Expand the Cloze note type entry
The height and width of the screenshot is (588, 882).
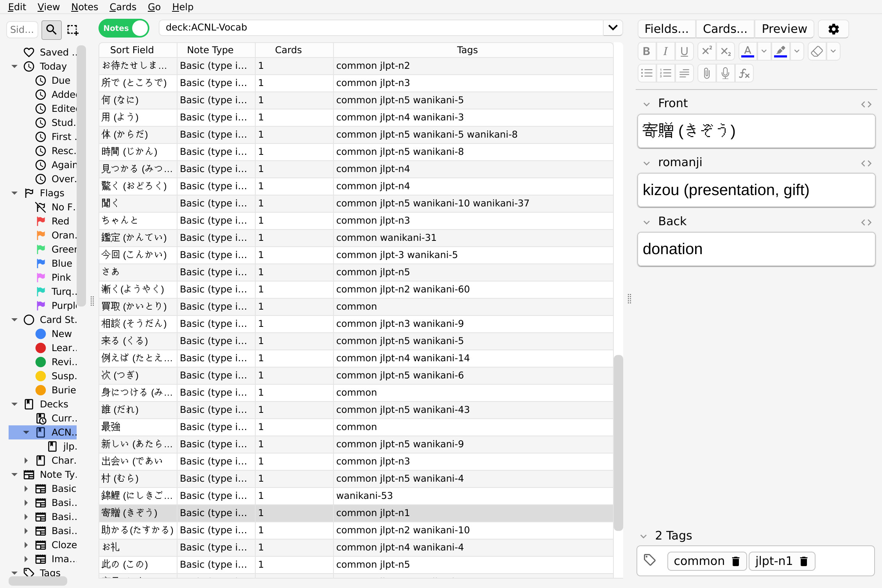tap(27, 545)
